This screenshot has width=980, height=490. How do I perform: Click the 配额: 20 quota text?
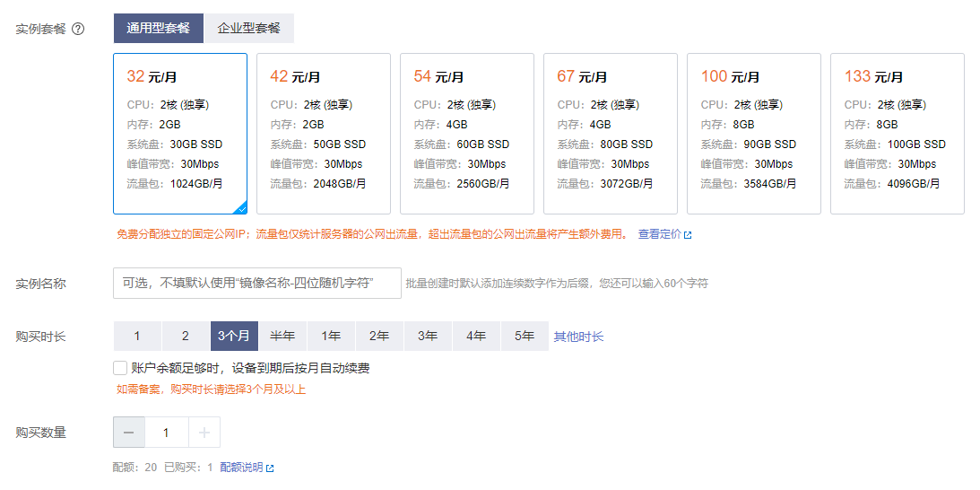[135, 468]
